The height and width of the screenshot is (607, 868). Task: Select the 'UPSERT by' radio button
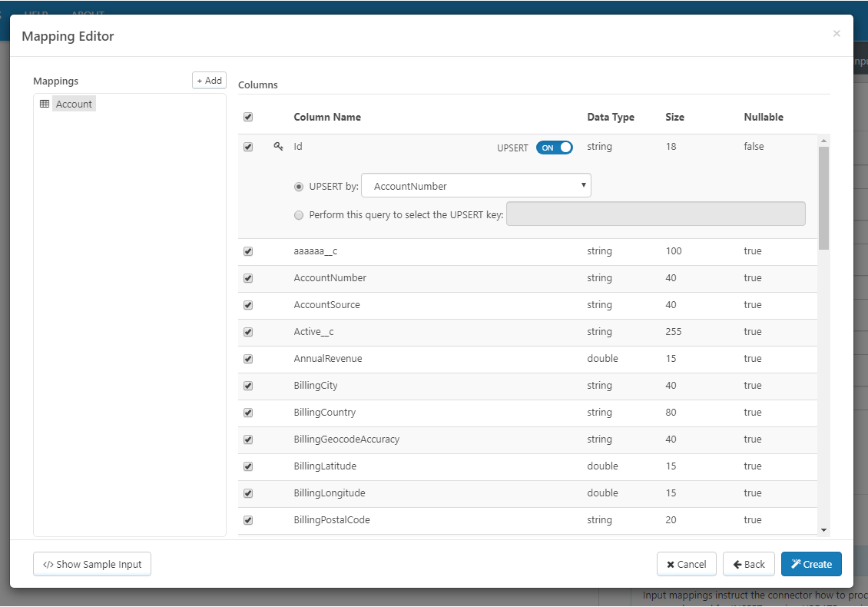click(x=299, y=186)
